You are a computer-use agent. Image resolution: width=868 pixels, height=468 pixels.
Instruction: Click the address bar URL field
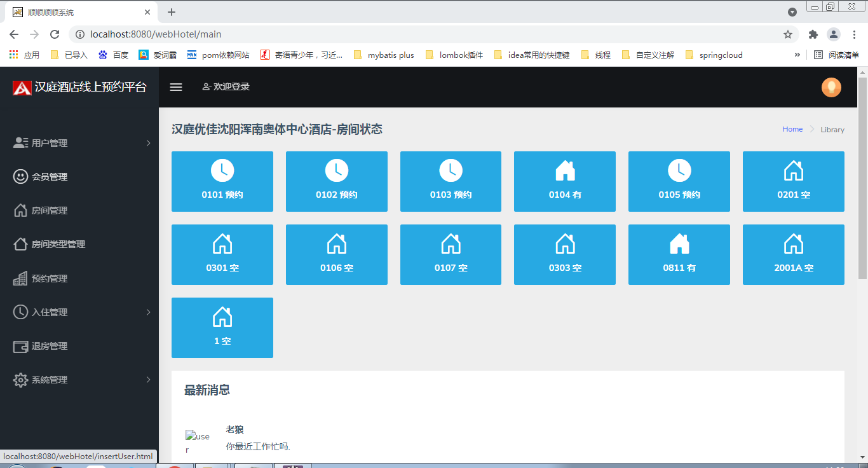click(432, 34)
